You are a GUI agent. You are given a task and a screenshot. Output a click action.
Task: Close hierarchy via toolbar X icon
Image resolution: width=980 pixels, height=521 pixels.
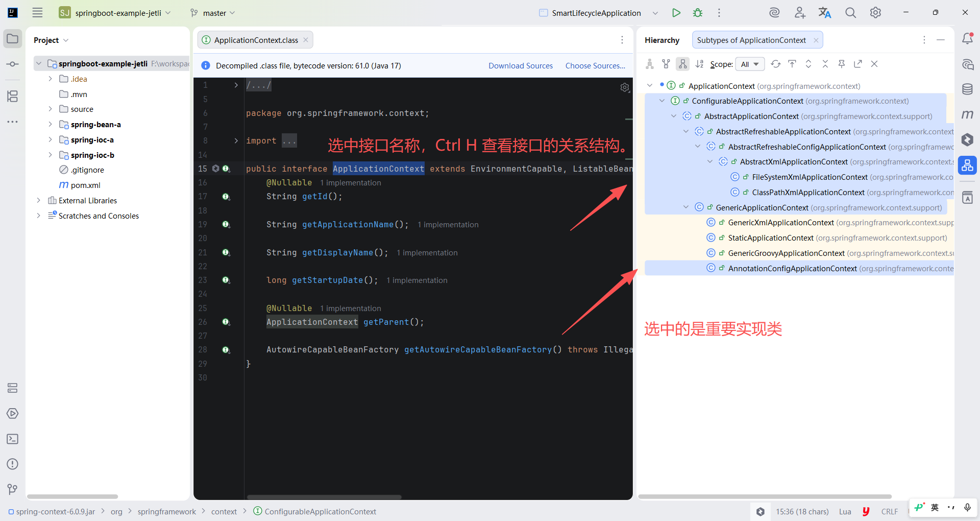tap(874, 64)
